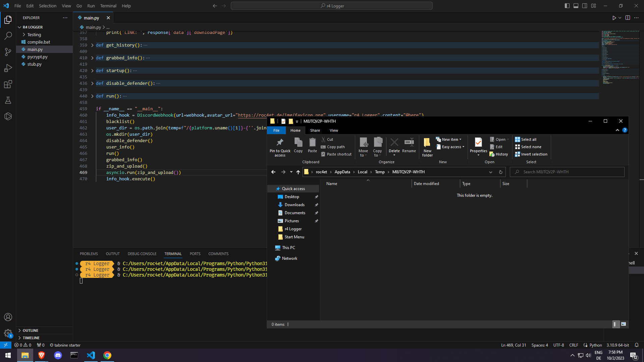Toggle secondary sidebar layout icon
Screen dimensions: 644x362
[x=585, y=6]
